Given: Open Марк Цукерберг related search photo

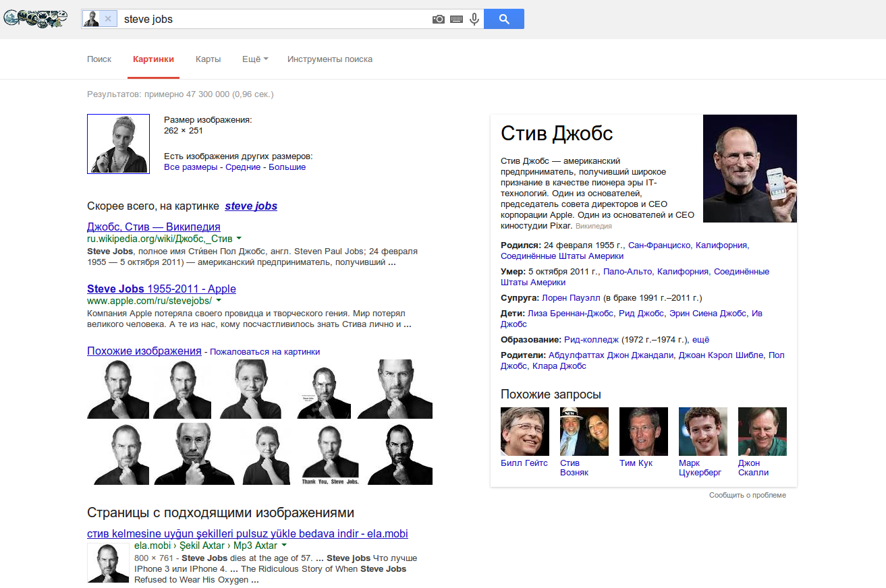Looking at the screenshot, I should [x=703, y=432].
